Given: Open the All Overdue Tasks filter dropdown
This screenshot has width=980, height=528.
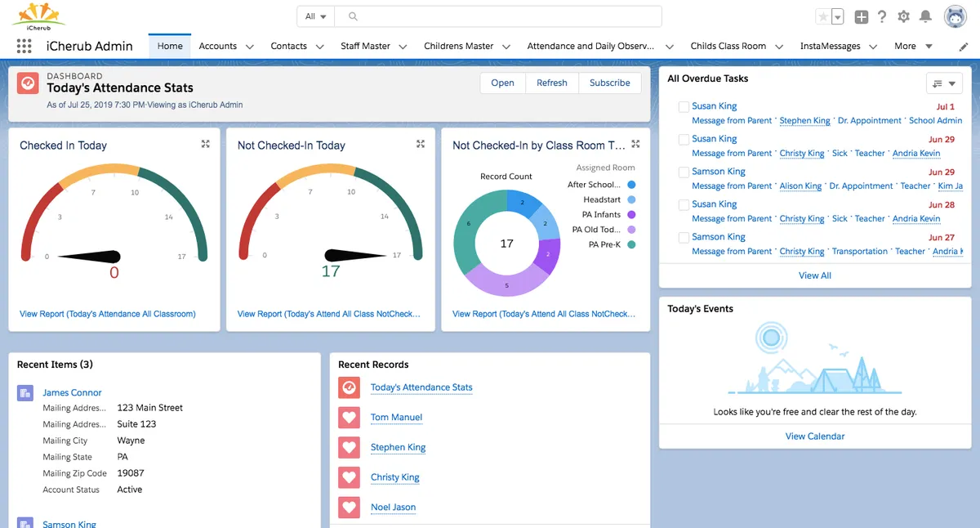Looking at the screenshot, I should (x=944, y=83).
